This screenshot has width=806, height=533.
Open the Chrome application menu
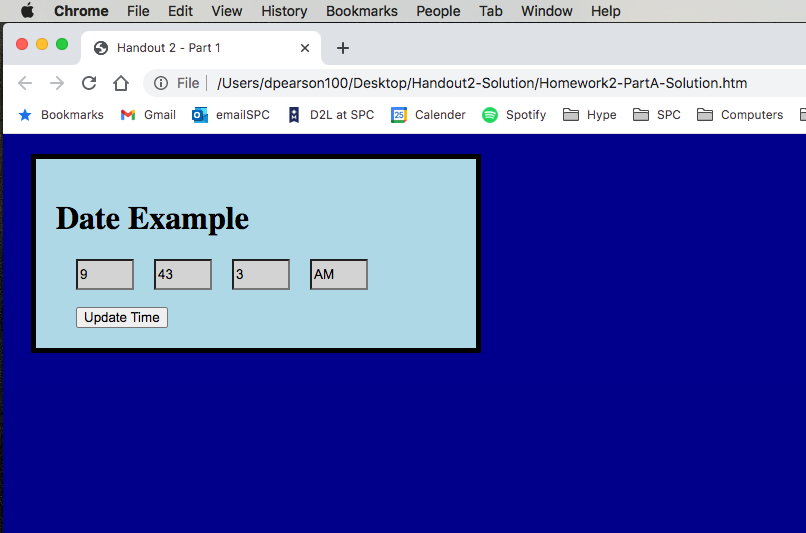[81, 11]
